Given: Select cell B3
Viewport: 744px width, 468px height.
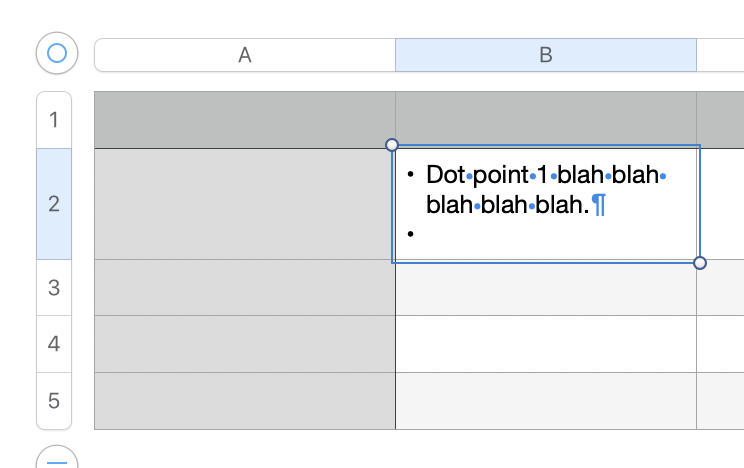Looking at the screenshot, I should point(546,288).
